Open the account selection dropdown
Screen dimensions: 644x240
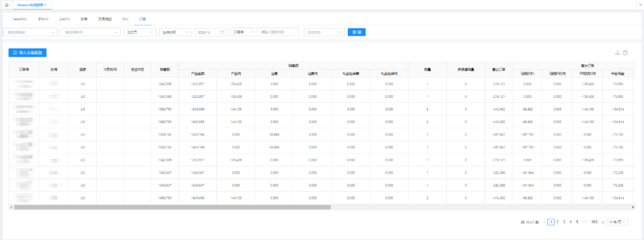tap(90, 32)
